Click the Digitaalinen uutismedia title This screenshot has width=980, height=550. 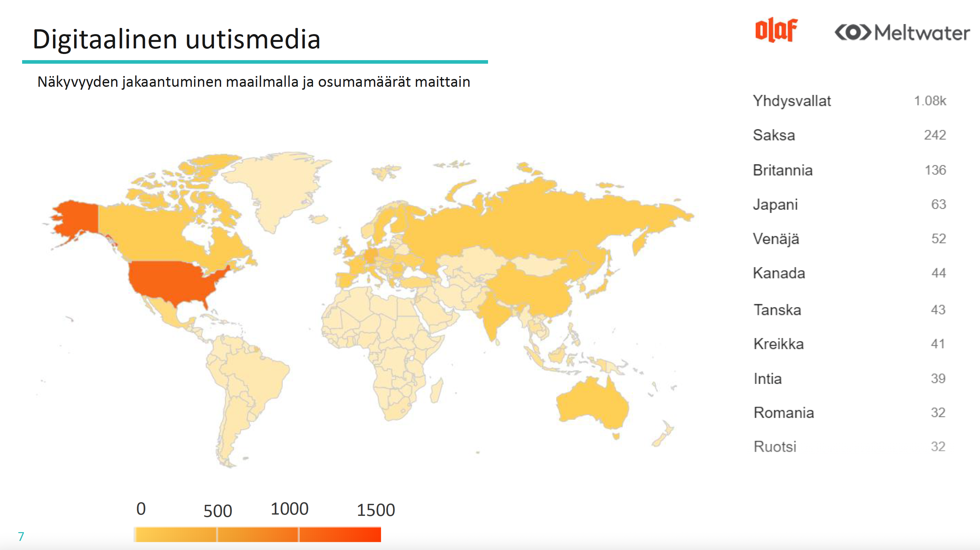(177, 39)
